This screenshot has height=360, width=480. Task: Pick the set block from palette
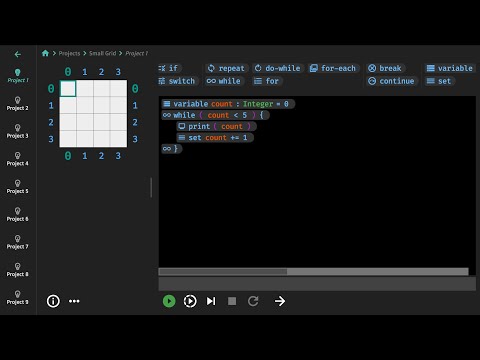[x=439, y=81]
